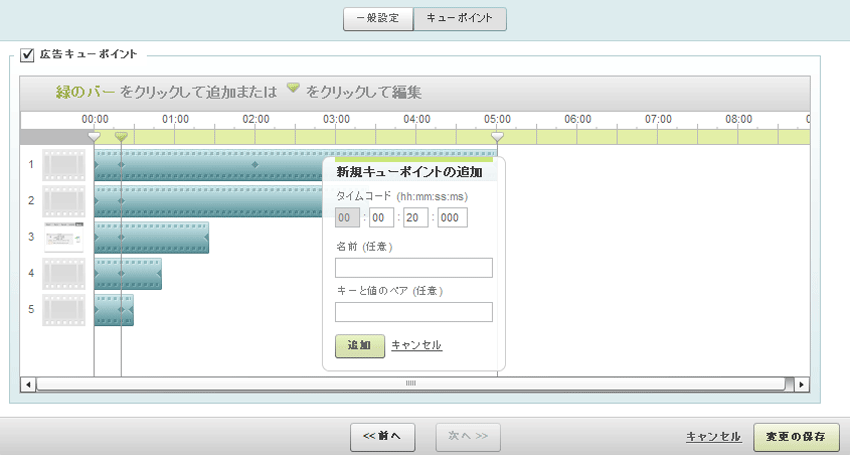The width and height of the screenshot is (850, 455).
Task: Select the row 2 video thumbnail
Action: [x=64, y=201]
